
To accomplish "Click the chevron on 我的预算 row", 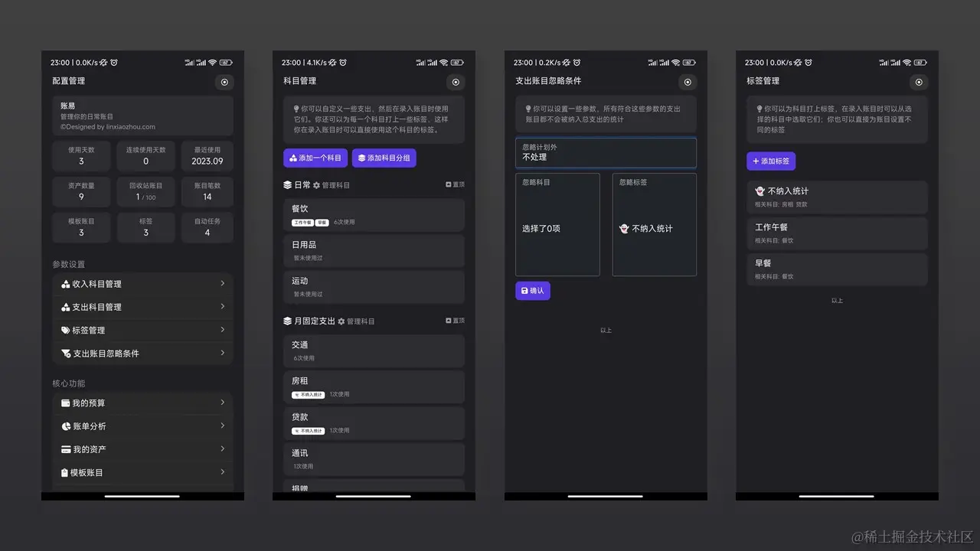I will click(223, 403).
